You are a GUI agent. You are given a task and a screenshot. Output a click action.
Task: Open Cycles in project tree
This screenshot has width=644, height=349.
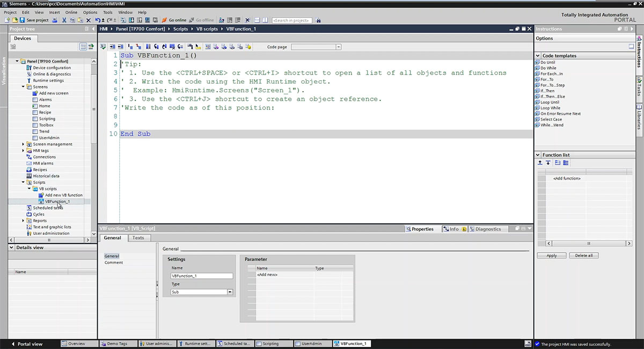point(35,214)
